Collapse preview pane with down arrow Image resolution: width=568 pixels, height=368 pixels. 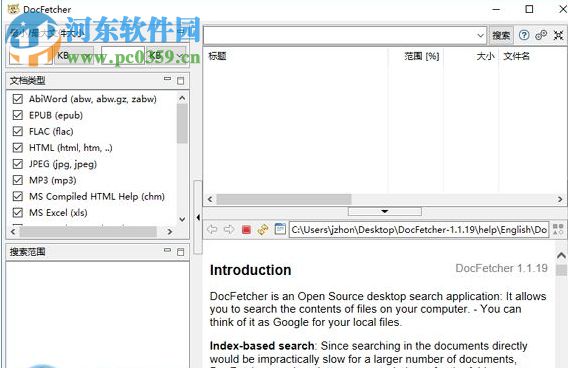(385, 211)
